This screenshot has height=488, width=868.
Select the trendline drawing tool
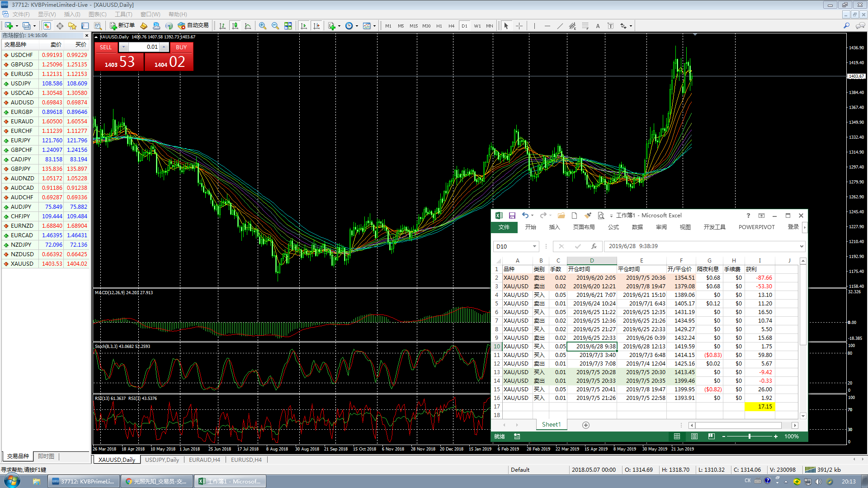(560, 26)
